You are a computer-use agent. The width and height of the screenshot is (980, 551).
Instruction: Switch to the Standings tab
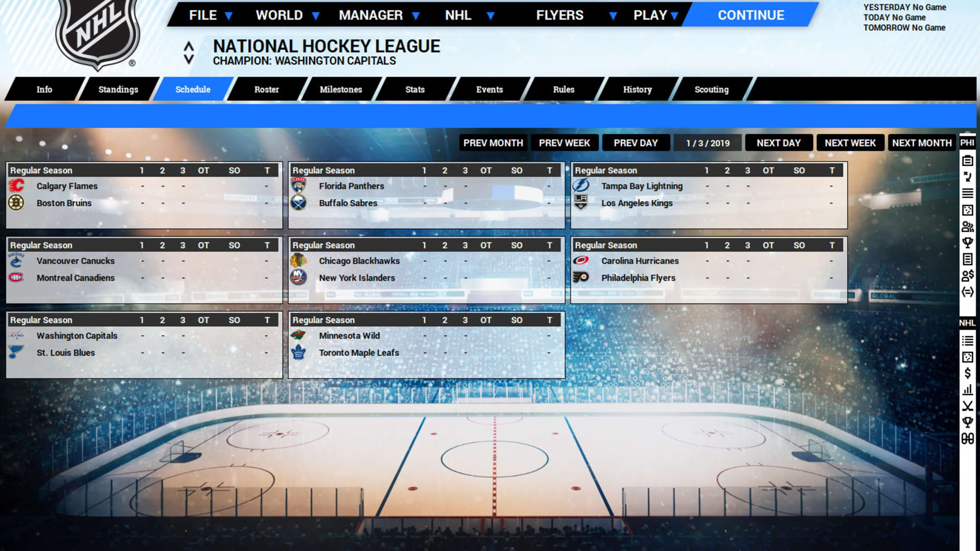pyautogui.click(x=118, y=89)
